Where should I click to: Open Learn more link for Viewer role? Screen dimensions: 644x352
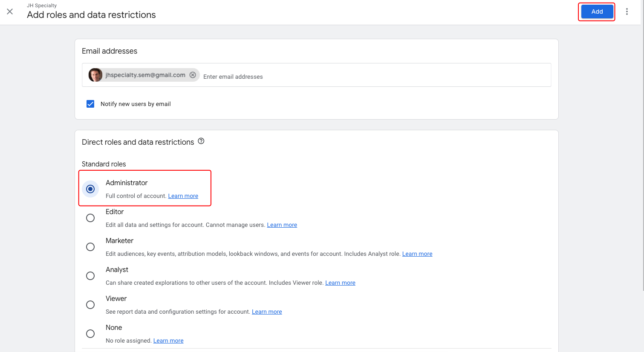tap(267, 312)
